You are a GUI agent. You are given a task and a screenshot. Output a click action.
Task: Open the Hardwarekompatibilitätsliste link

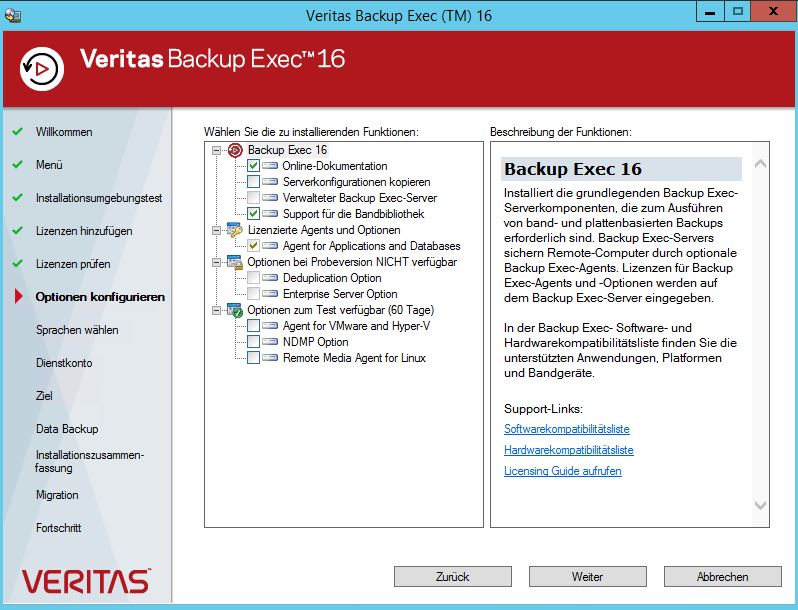568,450
